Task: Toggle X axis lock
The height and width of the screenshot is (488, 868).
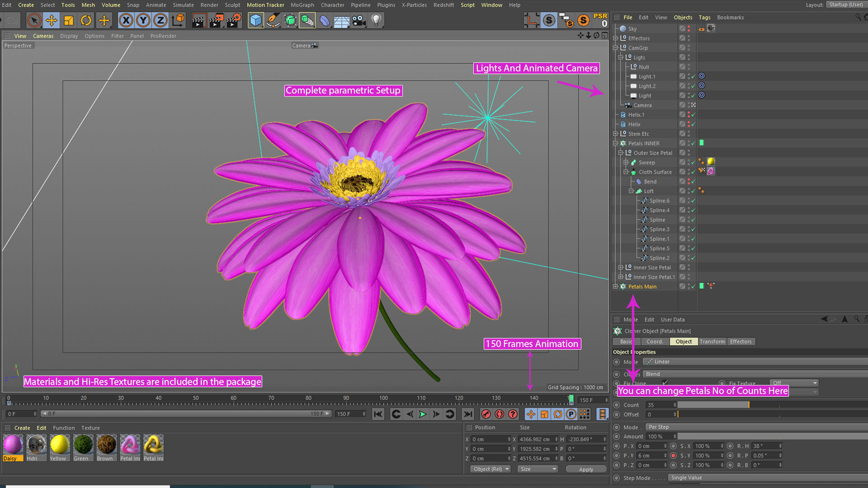Action: (x=126, y=20)
